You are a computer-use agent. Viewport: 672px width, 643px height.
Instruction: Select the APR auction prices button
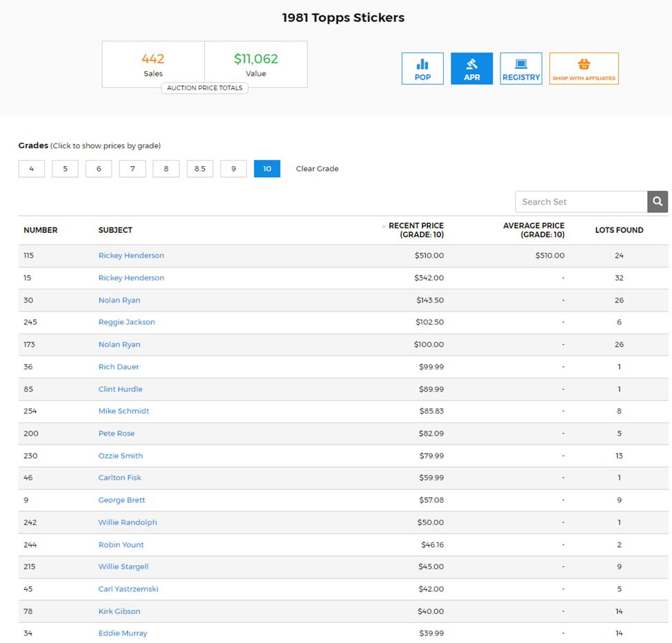pyautogui.click(x=471, y=69)
